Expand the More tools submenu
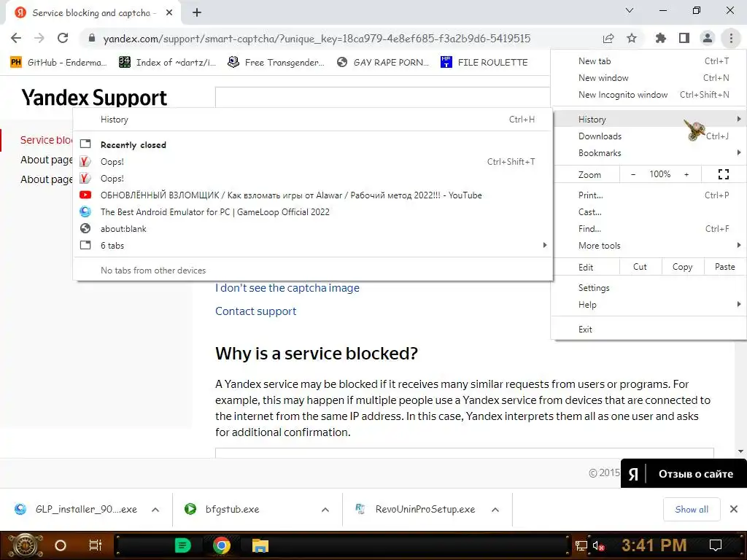 [x=649, y=246]
